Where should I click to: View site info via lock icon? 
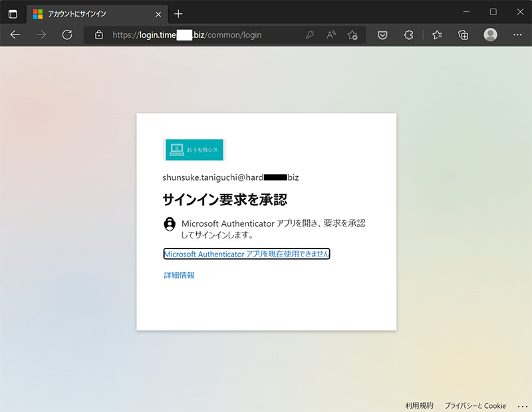(98, 35)
